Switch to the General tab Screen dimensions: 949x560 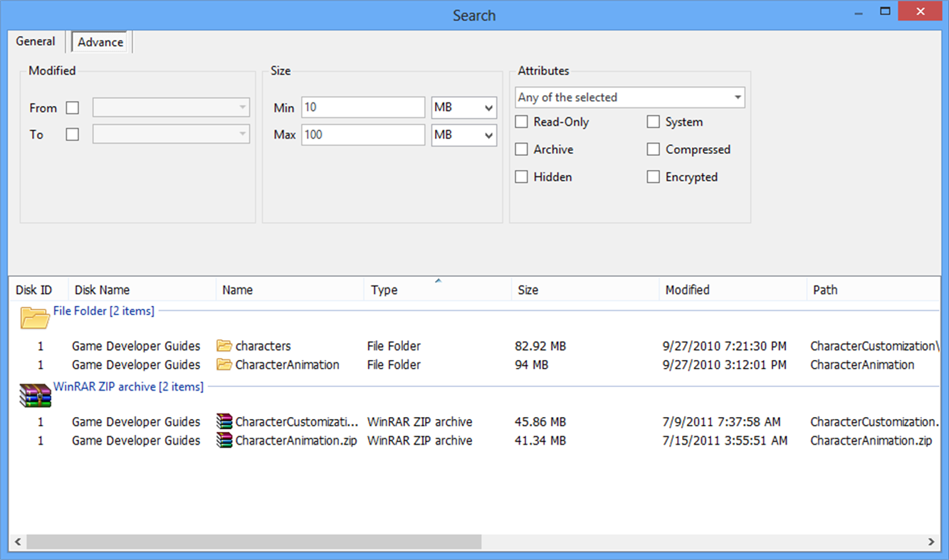(36, 41)
